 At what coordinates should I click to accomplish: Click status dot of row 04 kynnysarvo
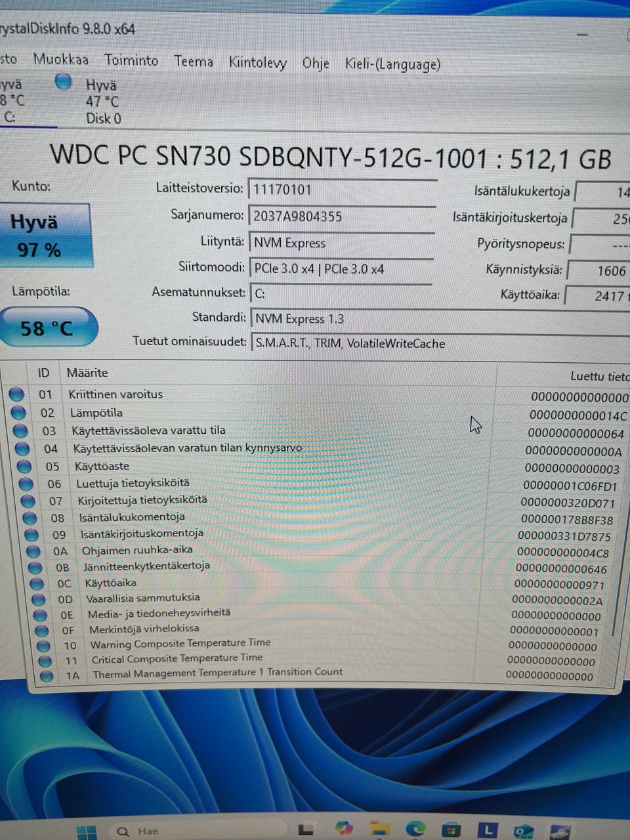[22, 449]
